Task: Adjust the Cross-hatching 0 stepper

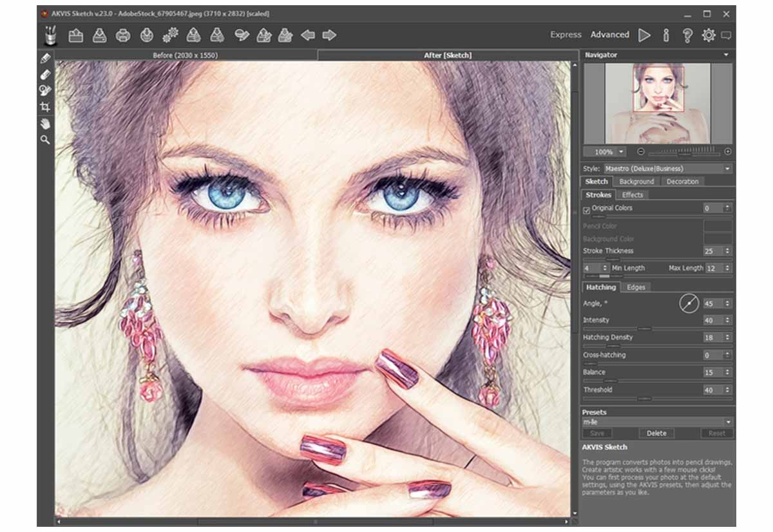Action: pos(728,355)
